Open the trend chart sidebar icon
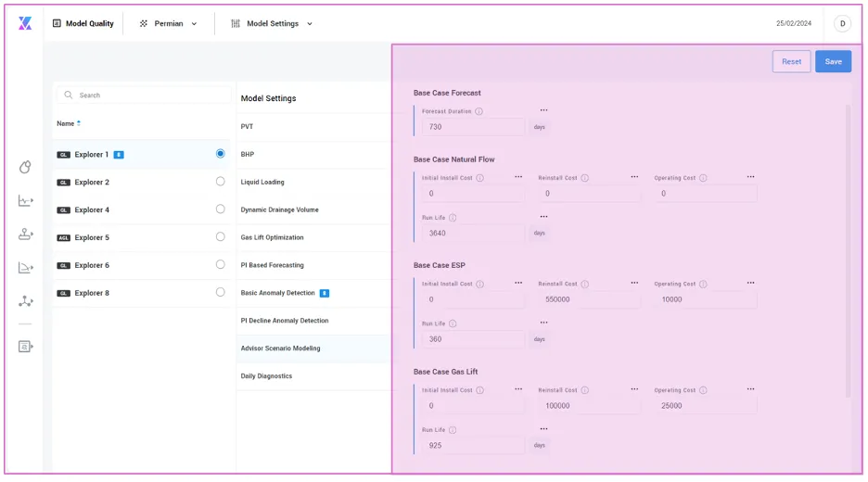868x482 pixels. coord(25,200)
